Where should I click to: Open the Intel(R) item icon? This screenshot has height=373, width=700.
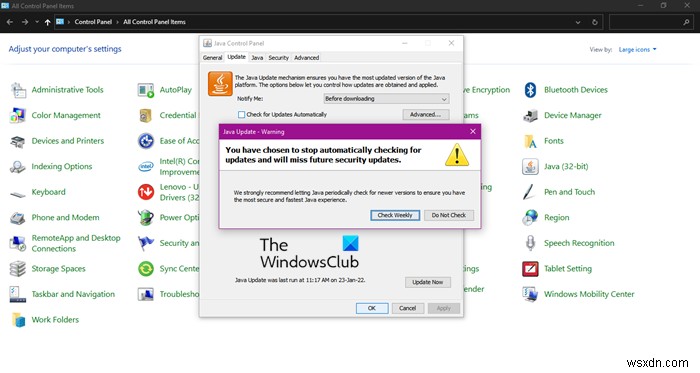click(146, 167)
